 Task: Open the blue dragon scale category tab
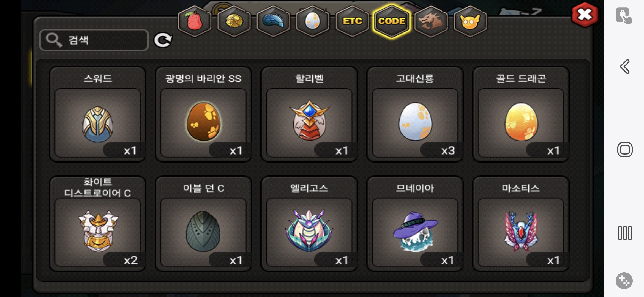click(x=273, y=21)
